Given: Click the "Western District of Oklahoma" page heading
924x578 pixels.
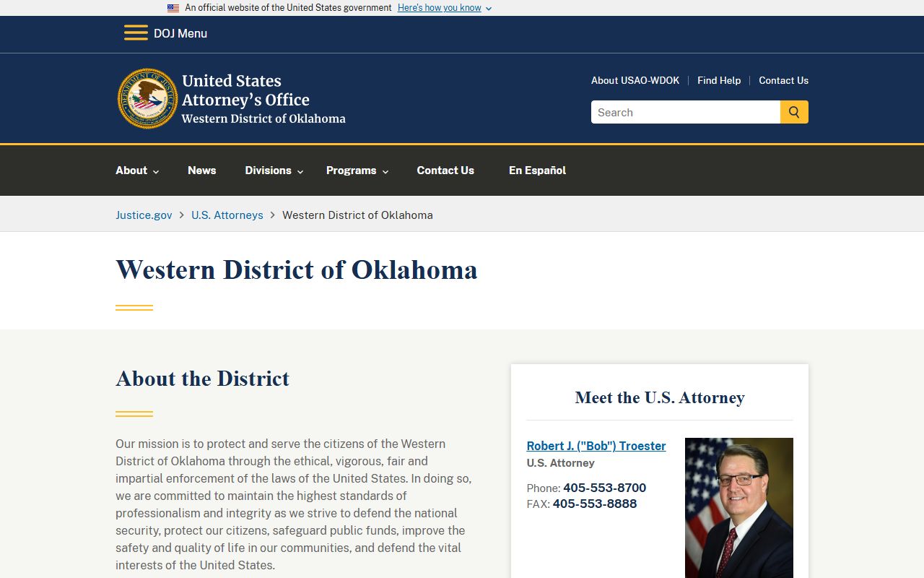Looking at the screenshot, I should (x=297, y=269).
